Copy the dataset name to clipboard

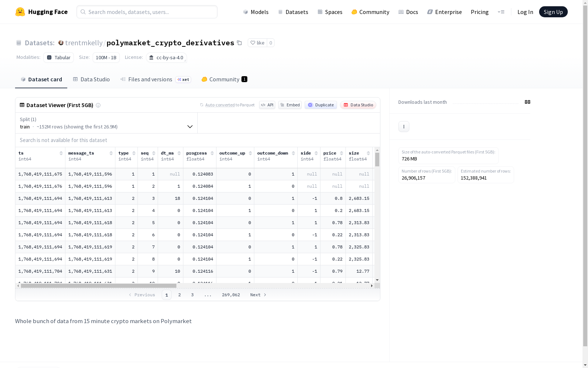(239, 43)
